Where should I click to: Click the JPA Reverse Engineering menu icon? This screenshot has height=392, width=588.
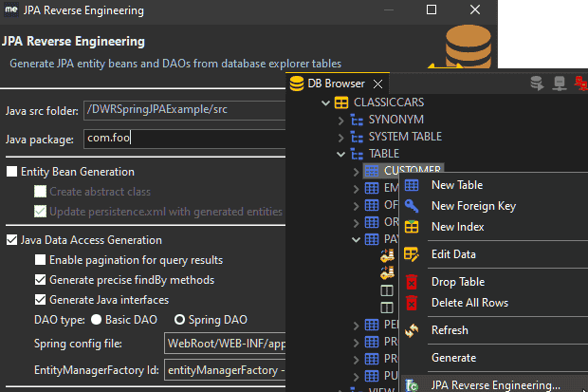[412, 385]
